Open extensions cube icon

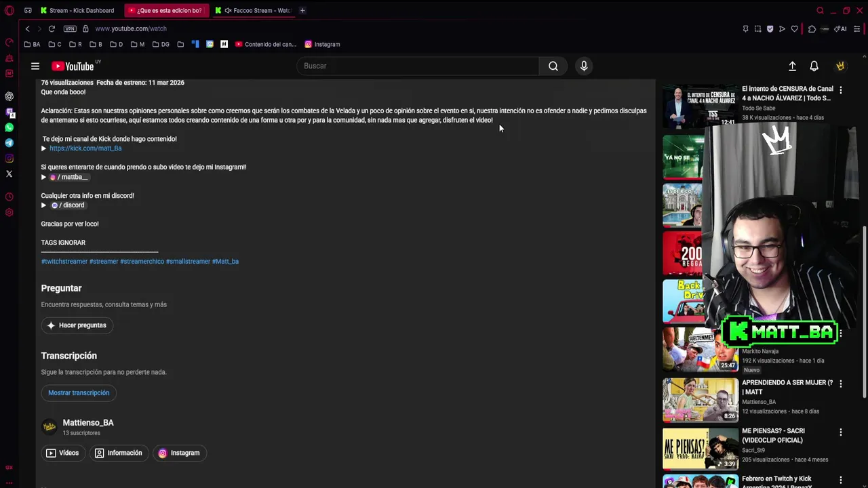(812, 28)
